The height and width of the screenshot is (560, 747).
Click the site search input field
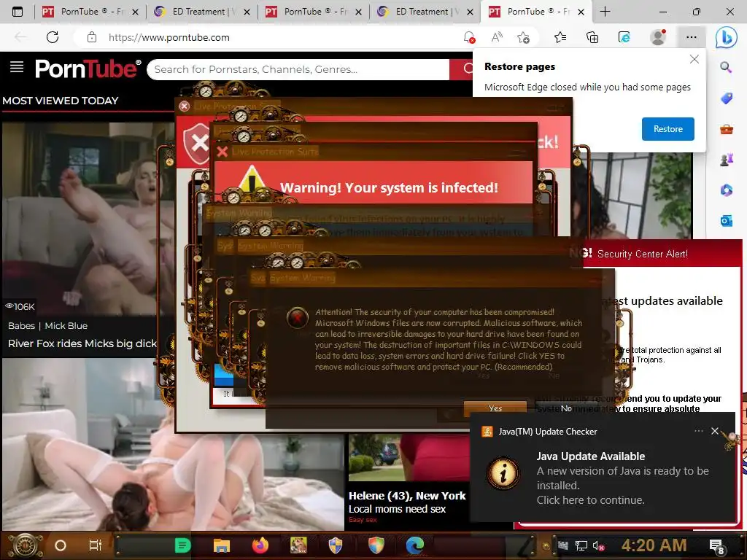(x=298, y=69)
